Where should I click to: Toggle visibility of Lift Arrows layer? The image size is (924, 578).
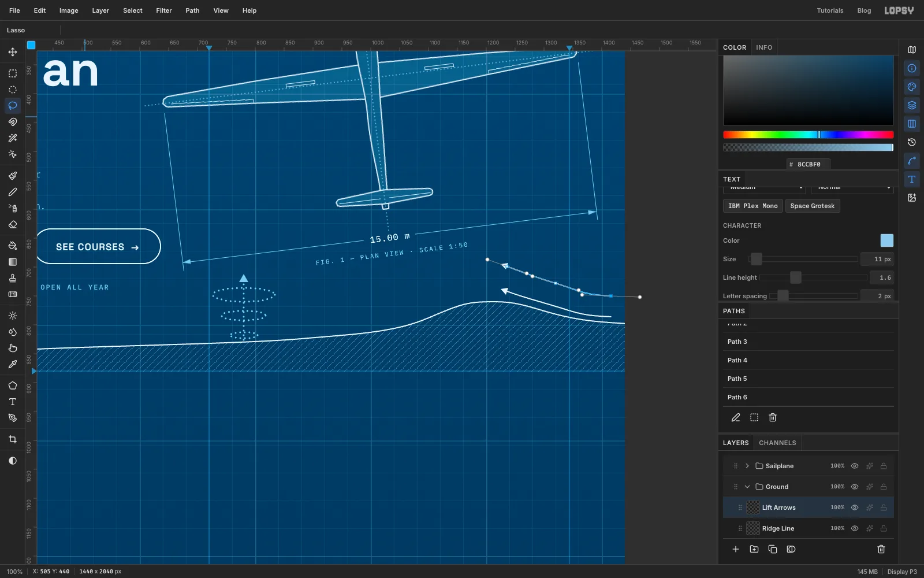click(x=855, y=507)
